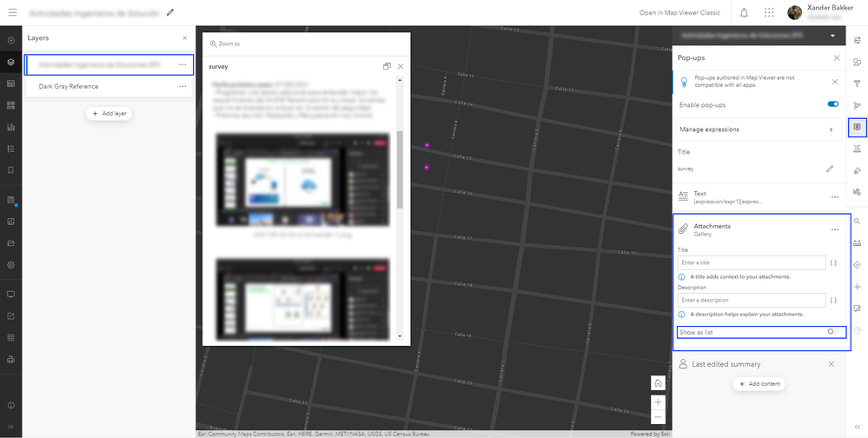Open the Directions icon in right toolbar
Image resolution: width=868 pixels, height=438 pixels.
click(857, 265)
